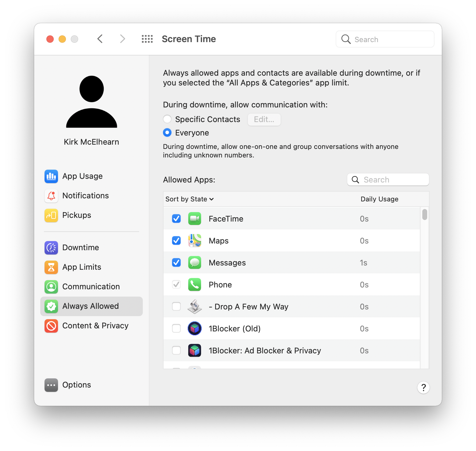Screen dimensions: 476x451
Task: Click the Options ellipsis icon
Action: pos(51,385)
